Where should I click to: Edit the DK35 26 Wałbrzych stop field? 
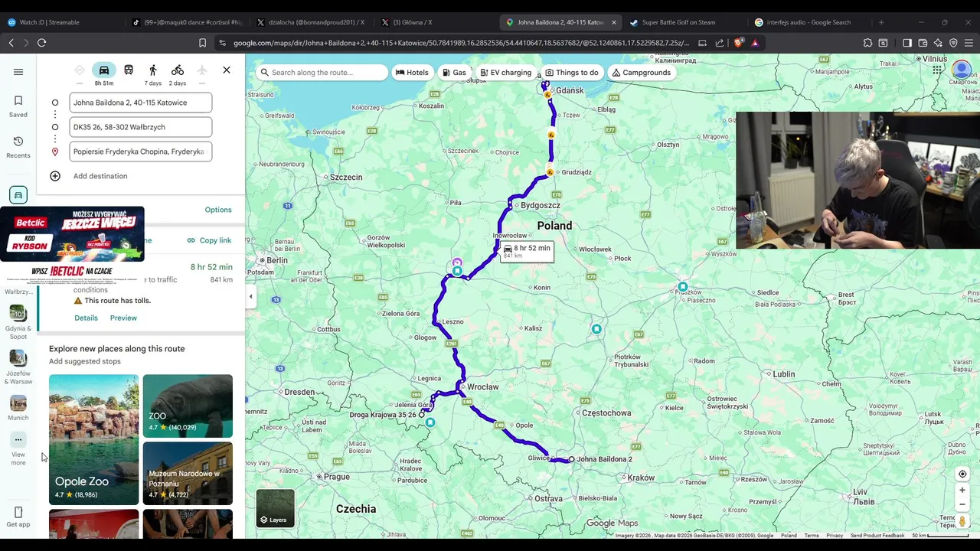(x=141, y=127)
